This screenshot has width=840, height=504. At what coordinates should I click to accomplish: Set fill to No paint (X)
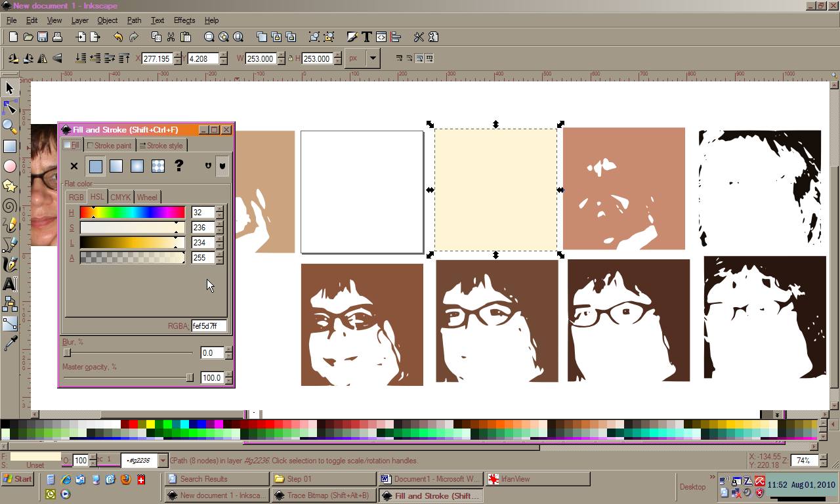tap(73, 166)
